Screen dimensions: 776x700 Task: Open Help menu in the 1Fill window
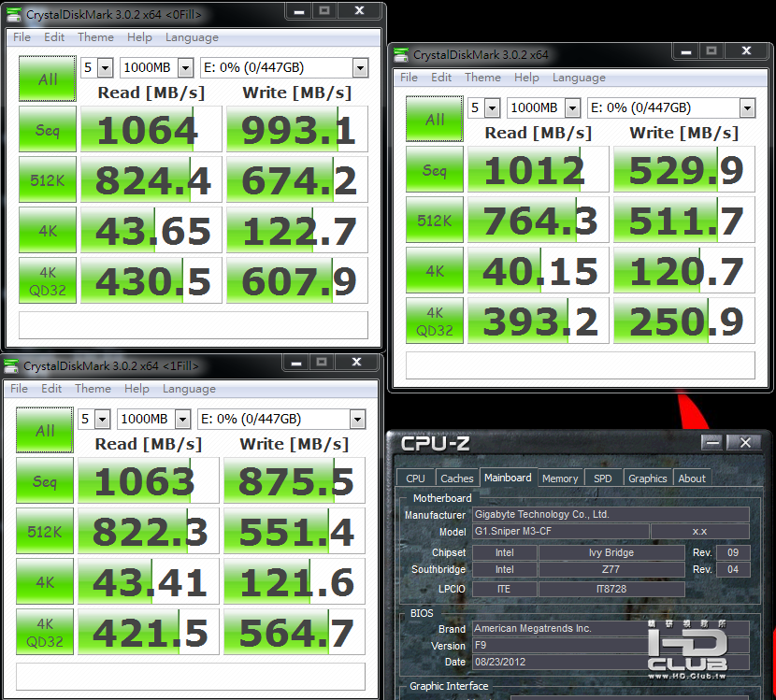(x=137, y=389)
